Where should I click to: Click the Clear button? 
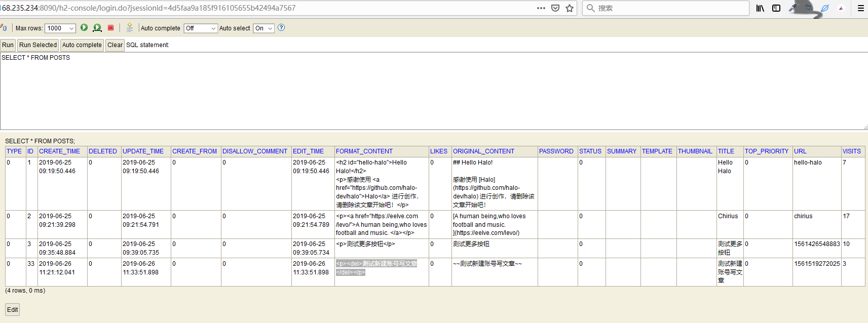click(115, 45)
